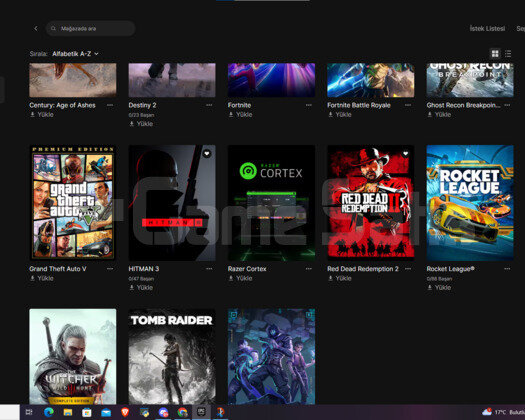525x420 pixels.
Task: Open the Mail app from the taskbar
Action: 106,412
